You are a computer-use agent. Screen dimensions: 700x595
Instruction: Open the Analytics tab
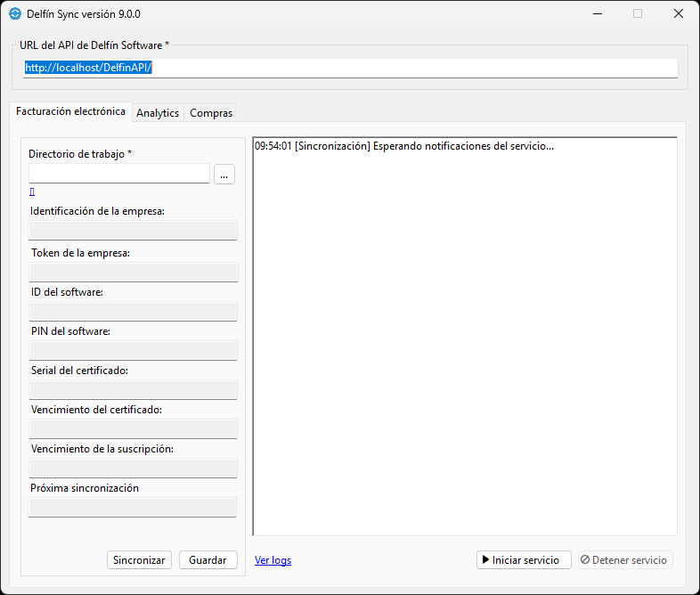tap(158, 113)
